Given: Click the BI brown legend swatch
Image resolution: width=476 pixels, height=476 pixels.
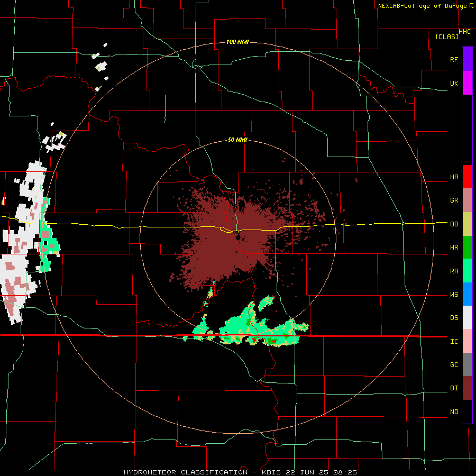Looking at the screenshot, I should 467,388.
